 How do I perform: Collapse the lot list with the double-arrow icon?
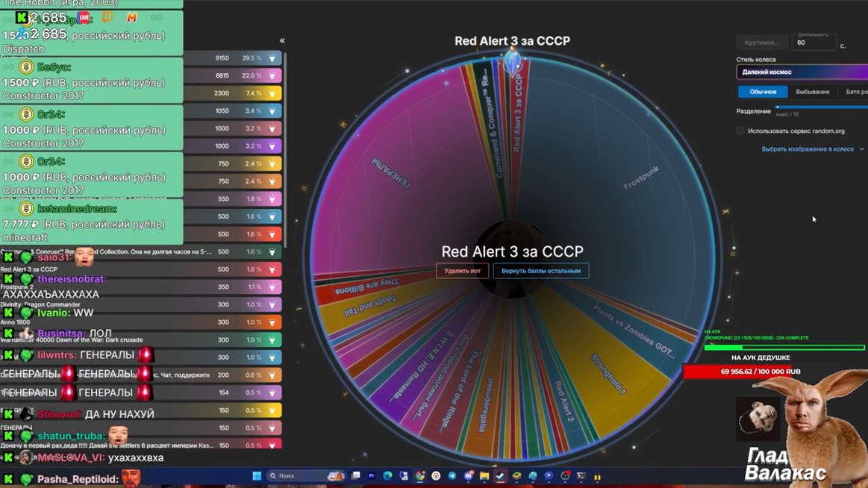[282, 40]
